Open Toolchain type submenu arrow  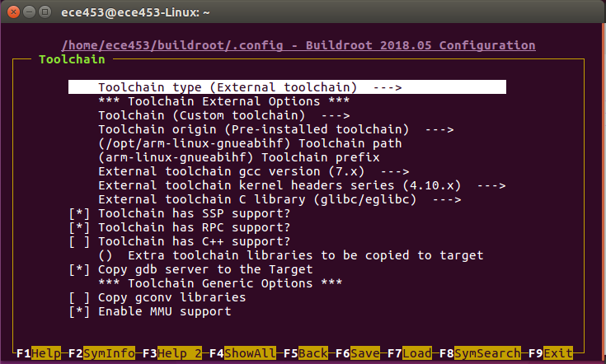pyautogui.click(x=387, y=87)
